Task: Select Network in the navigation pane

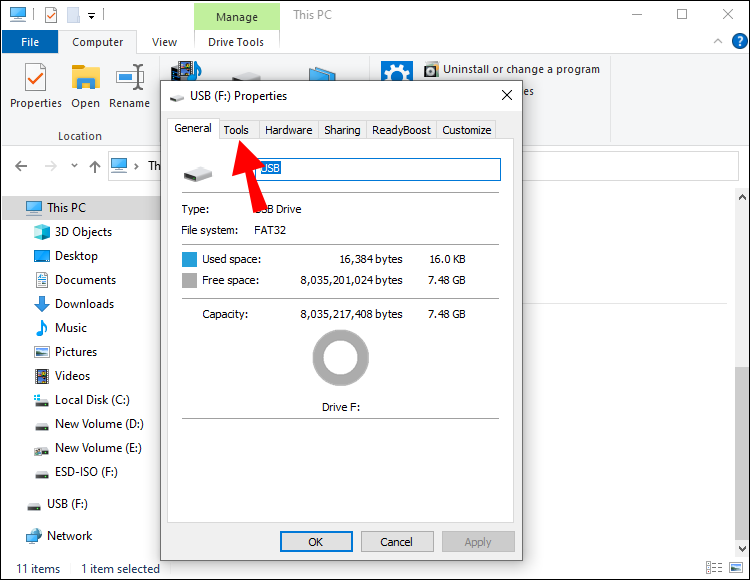Action: click(59, 536)
